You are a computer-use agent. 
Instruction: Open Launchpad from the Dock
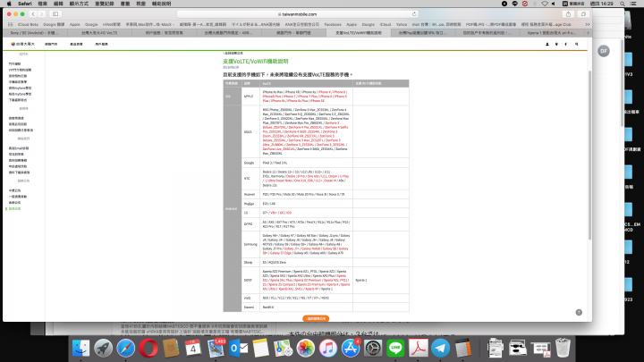[x=103, y=349]
